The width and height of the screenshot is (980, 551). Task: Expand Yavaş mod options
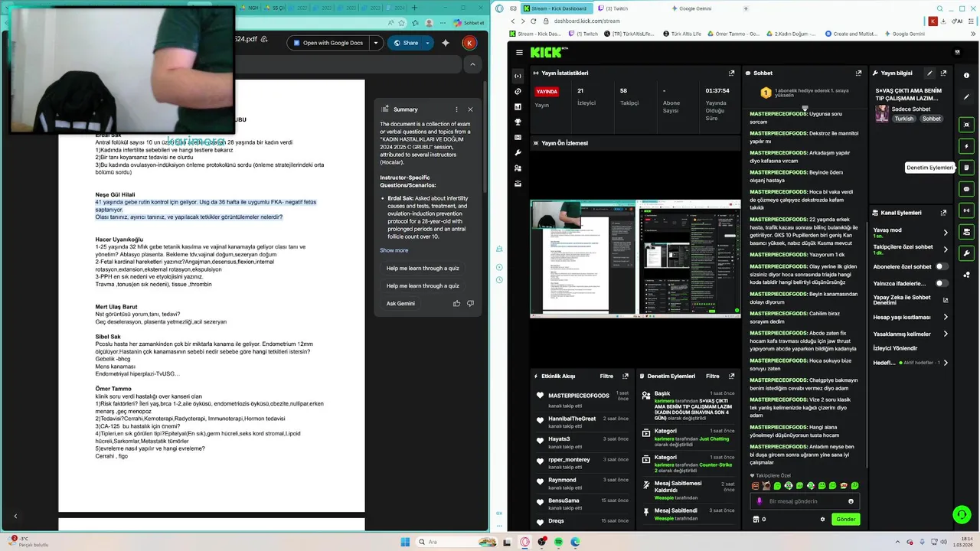[946, 233]
